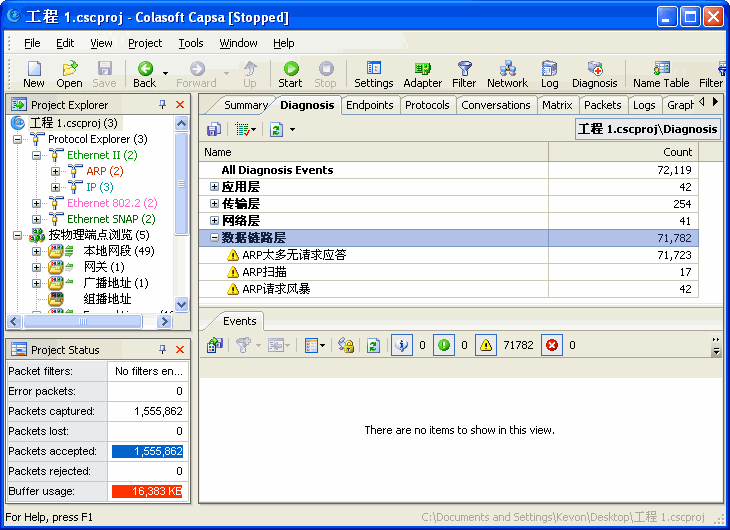Expand the 应用层 diagnosis row

pyautogui.click(x=214, y=187)
